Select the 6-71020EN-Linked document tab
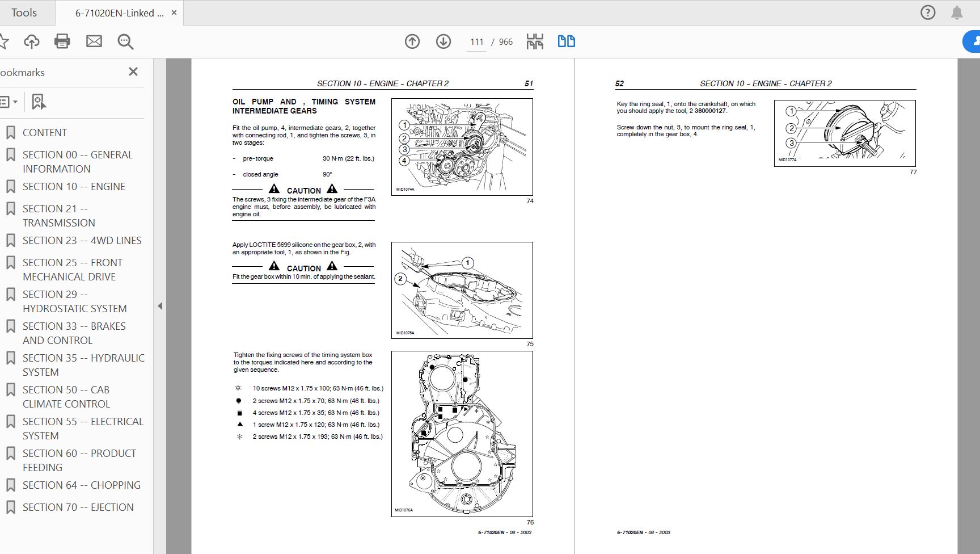980x554 pixels. 119,13
